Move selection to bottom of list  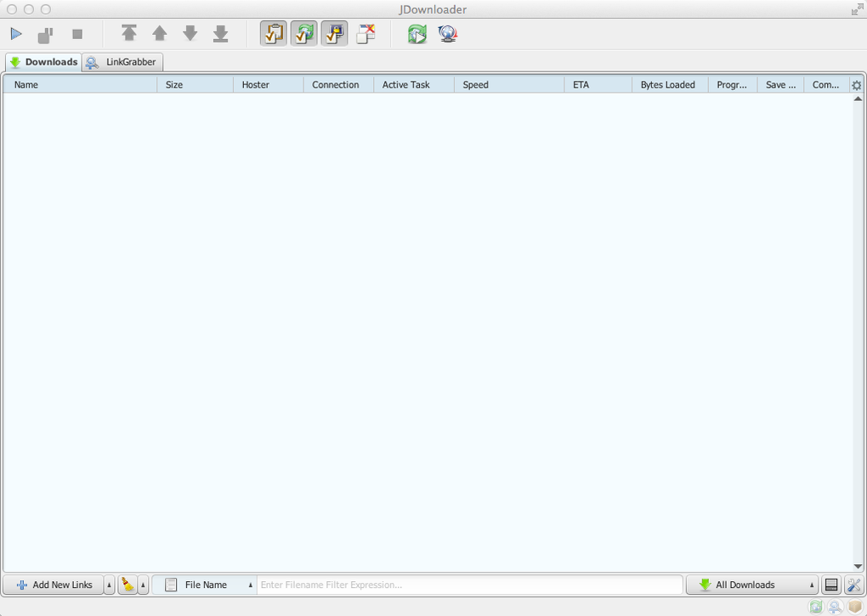tap(221, 33)
